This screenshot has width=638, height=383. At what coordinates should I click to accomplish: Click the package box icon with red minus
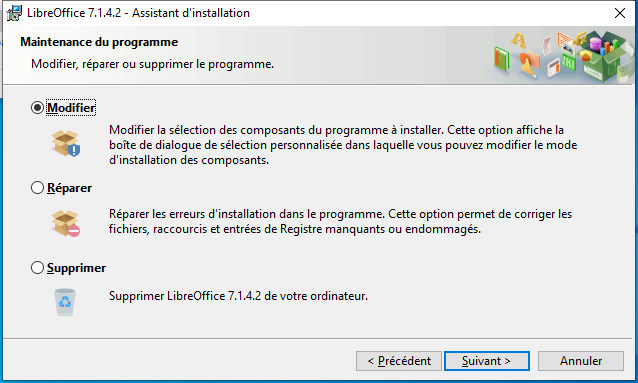click(x=66, y=223)
